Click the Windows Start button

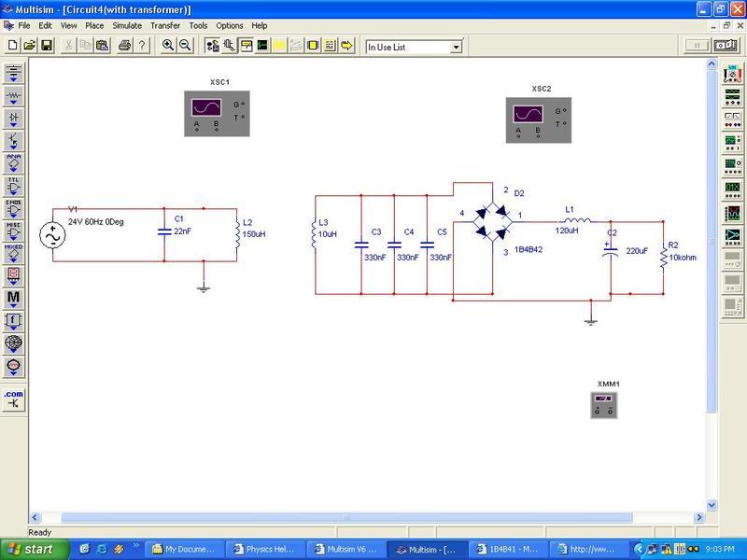[x=30, y=549]
